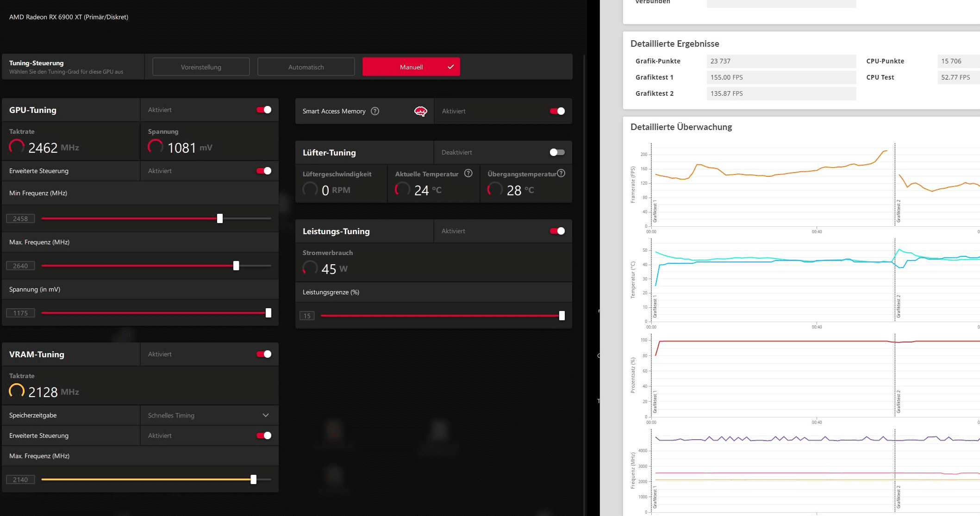Image resolution: width=980 pixels, height=516 pixels.
Task: Click the VRAM Max. Frequenz field 2140
Action: tap(20, 479)
